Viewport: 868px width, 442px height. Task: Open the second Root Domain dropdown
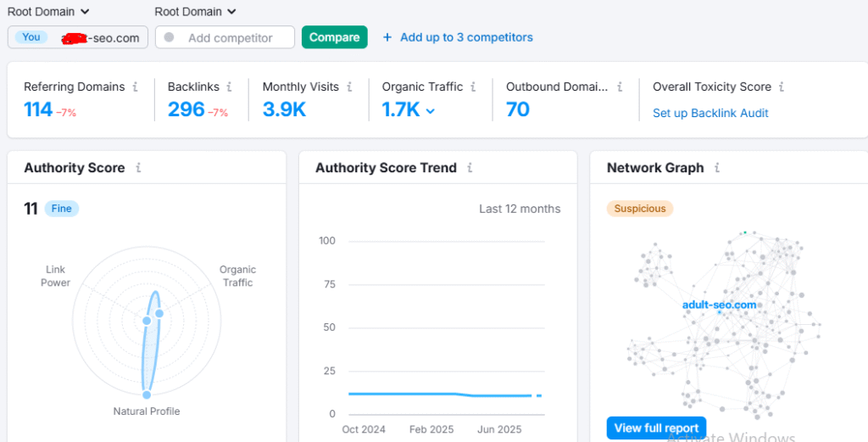coord(196,12)
